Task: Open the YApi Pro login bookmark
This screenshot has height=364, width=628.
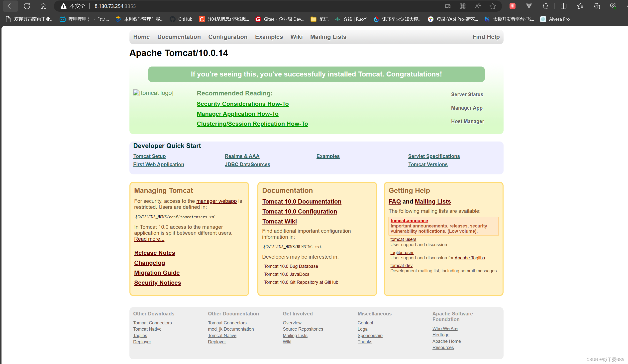Action: coord(453,19)
